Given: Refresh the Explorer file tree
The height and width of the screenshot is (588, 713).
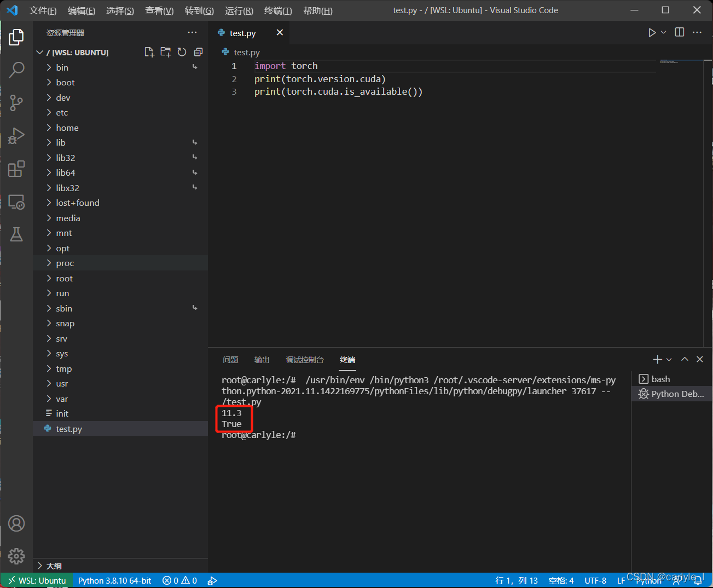Looking at the screenshot, I should click(x=181, y=51).
